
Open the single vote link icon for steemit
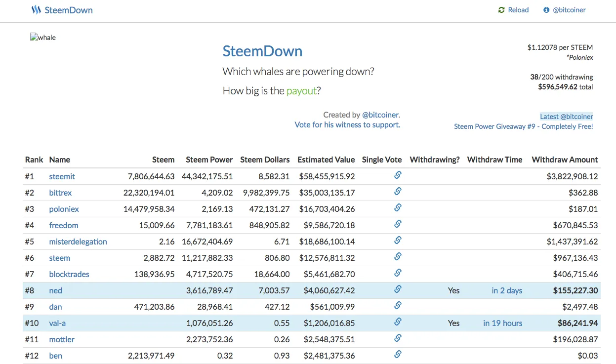click(x=398, y=175)
